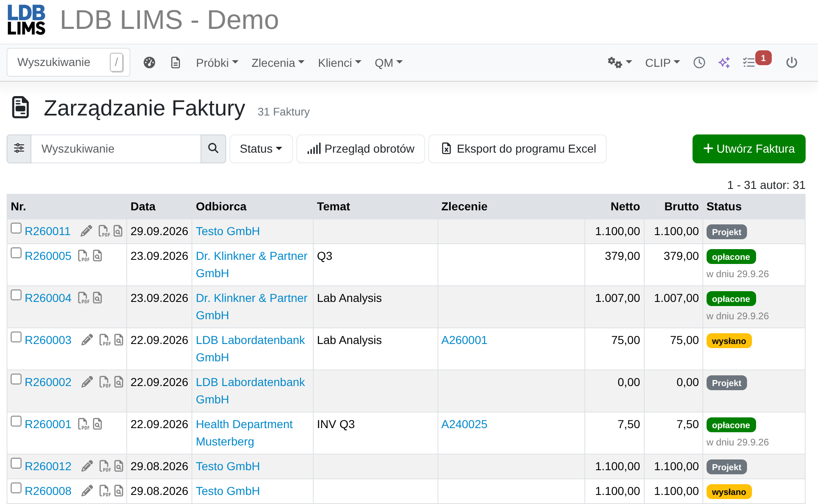The width and height of the screenshot is (818, 504).
Task: Download PDF of invoice R260001
Action: [83, 424]
